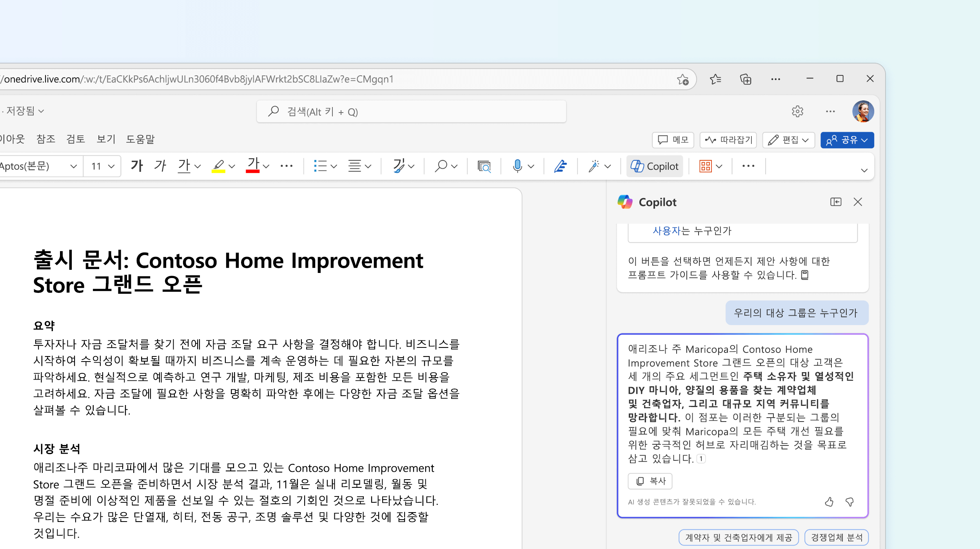Add page to favorites star icon

(683, 80)
